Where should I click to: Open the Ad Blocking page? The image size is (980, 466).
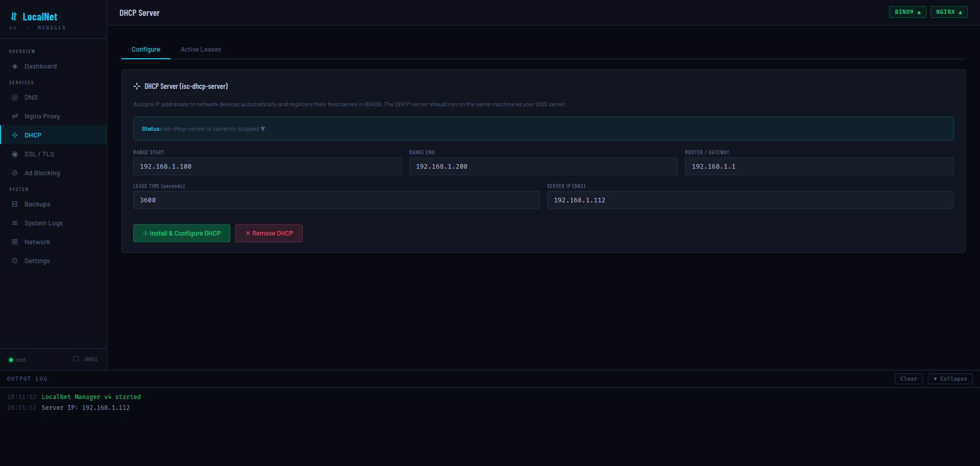pos(53,173)
